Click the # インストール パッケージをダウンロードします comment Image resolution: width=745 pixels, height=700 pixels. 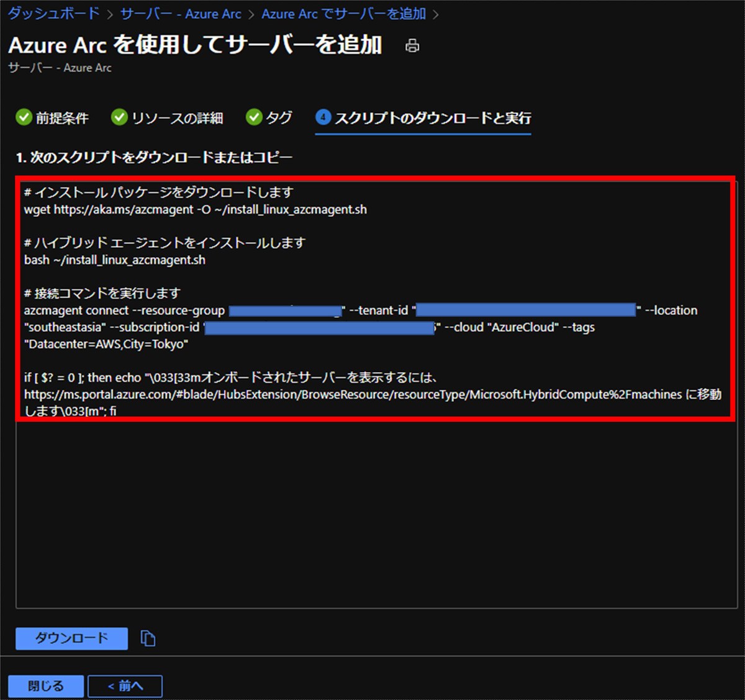pos(158,193)
